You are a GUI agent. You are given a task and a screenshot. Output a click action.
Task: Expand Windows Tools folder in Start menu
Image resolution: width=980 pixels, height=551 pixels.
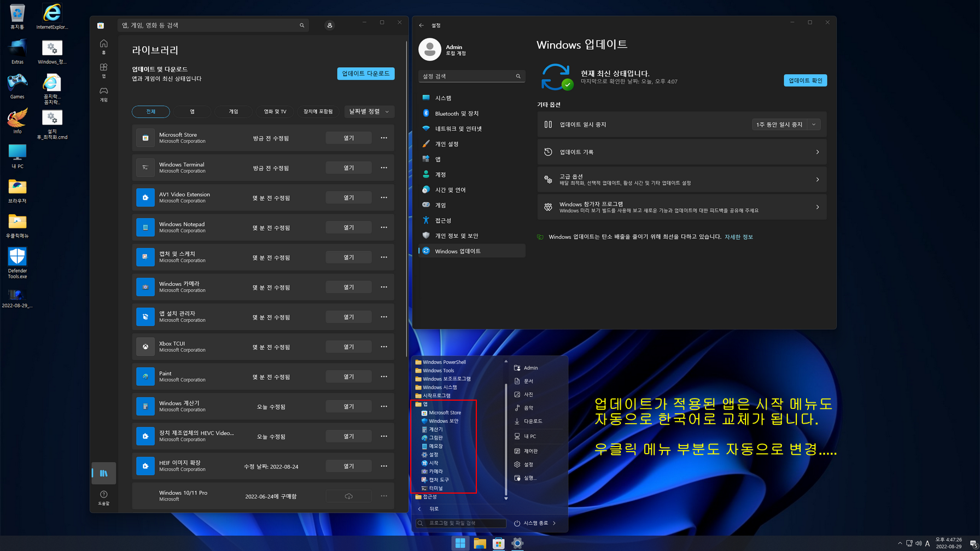point(434,371)
